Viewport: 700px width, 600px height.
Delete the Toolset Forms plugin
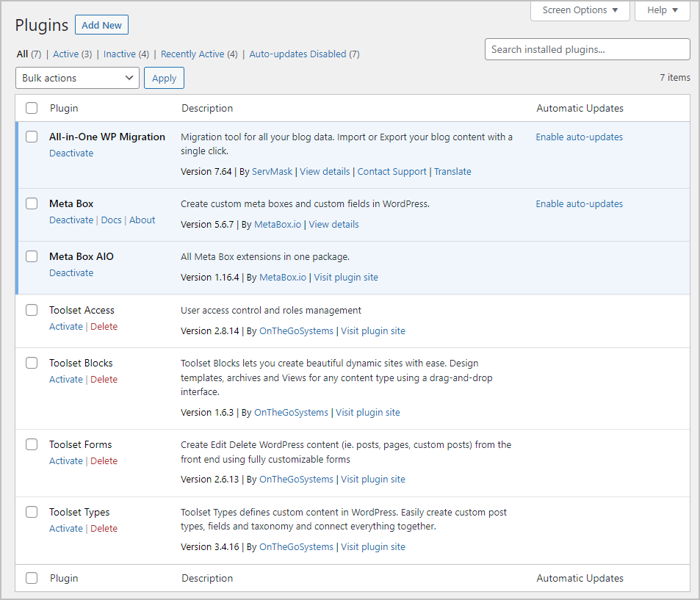click(x=104, y=460)
